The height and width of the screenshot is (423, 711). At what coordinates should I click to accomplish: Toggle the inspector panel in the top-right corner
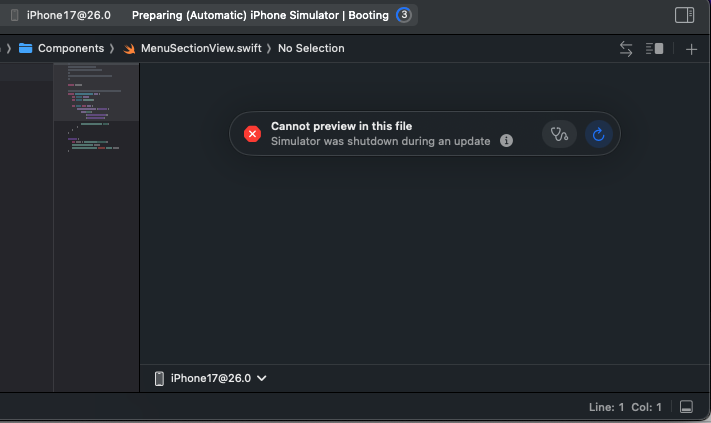[x=684, y=15]
